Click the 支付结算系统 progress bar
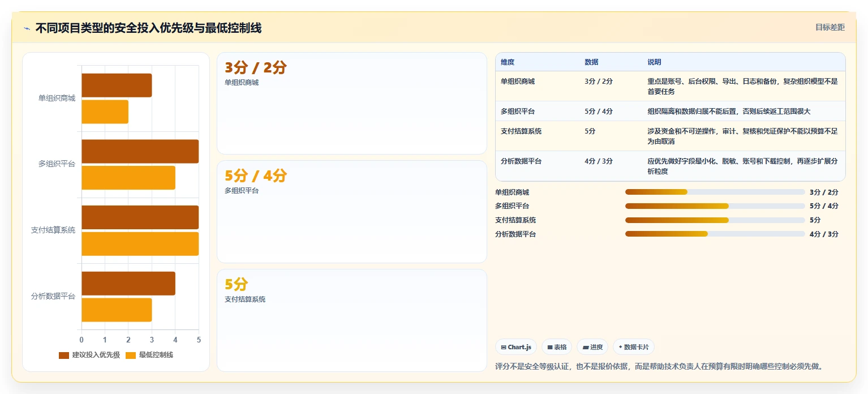The height and width of the screenshot is (394, 868). click(x=715, y=220)
